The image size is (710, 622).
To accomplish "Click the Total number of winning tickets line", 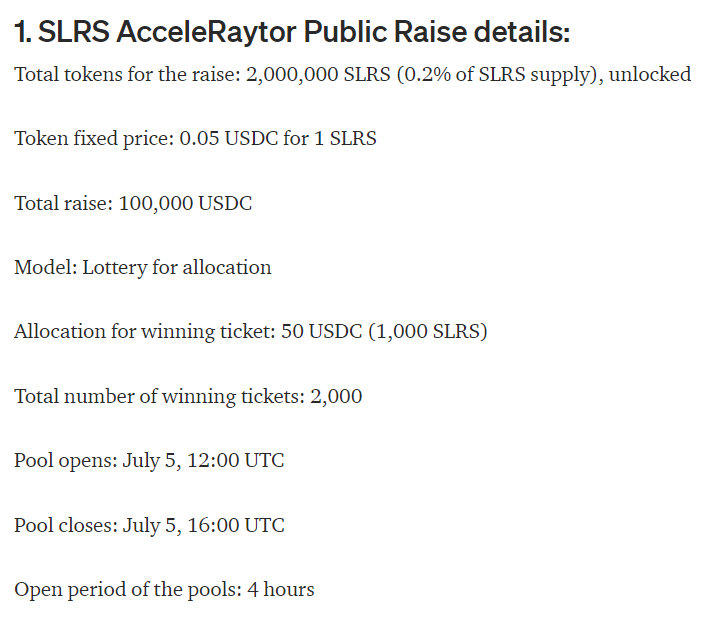I will pyautogui.click(x=188, y=397).
